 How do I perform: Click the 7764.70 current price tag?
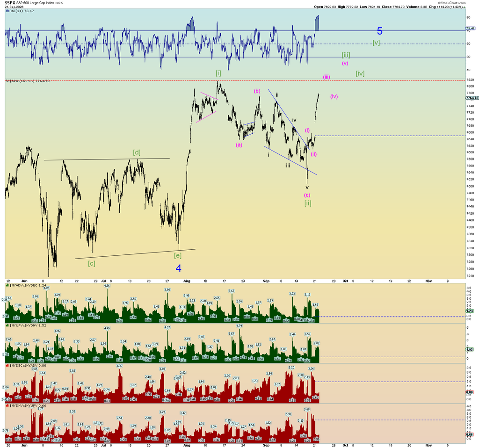click(472, 98)
